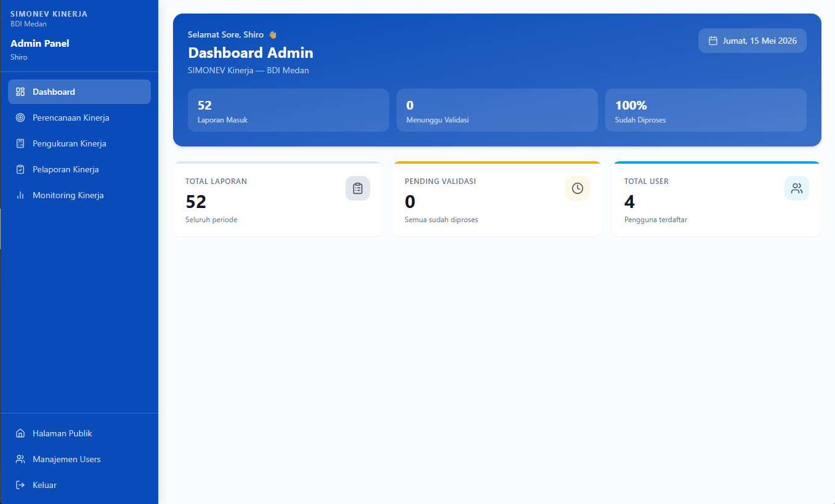The height and width of the screenshot is (504, 835).
Task: Click the Halaman Publik home icon
Action: (20, 433)
